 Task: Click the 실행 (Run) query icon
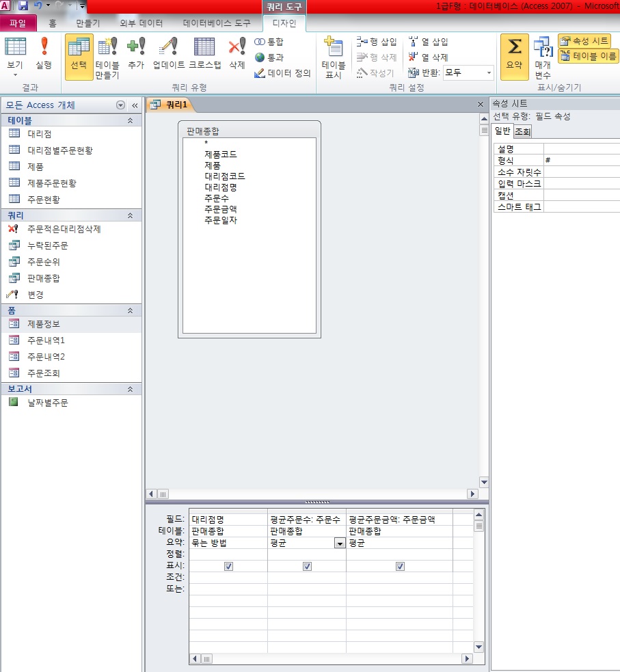click(44, 53)
